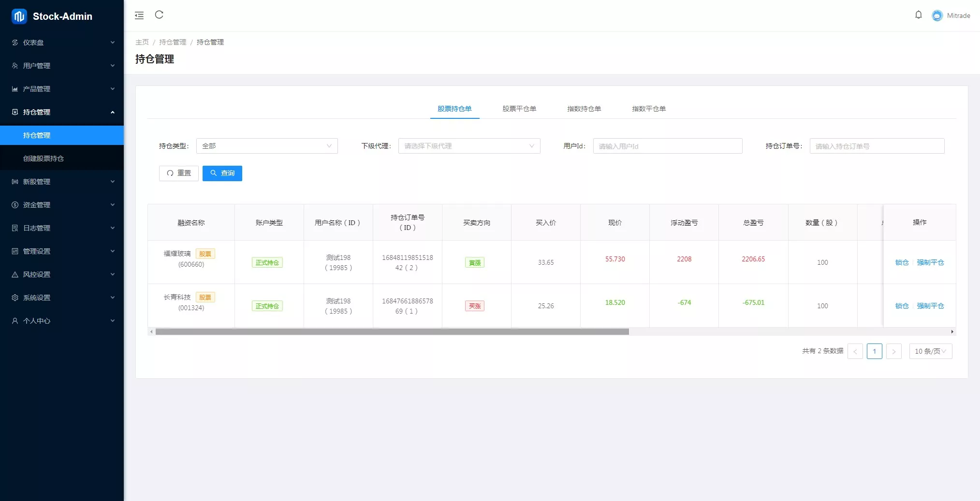980x501 pixels.
Task: Change the 10 条/页 page size
Action: tap(930, 351)
